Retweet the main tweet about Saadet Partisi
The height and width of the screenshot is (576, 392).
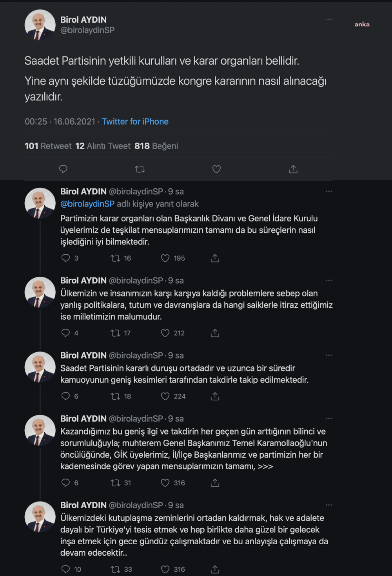pos(140,169)
